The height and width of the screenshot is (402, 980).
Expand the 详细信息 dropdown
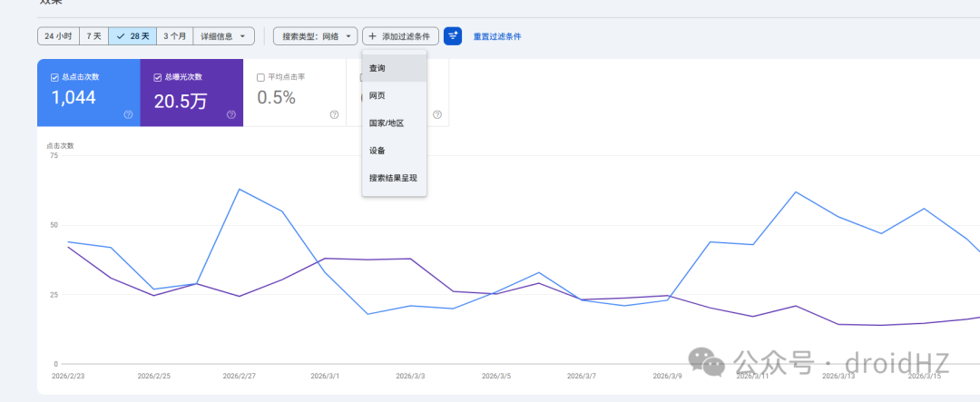click(x=224, y=36)
